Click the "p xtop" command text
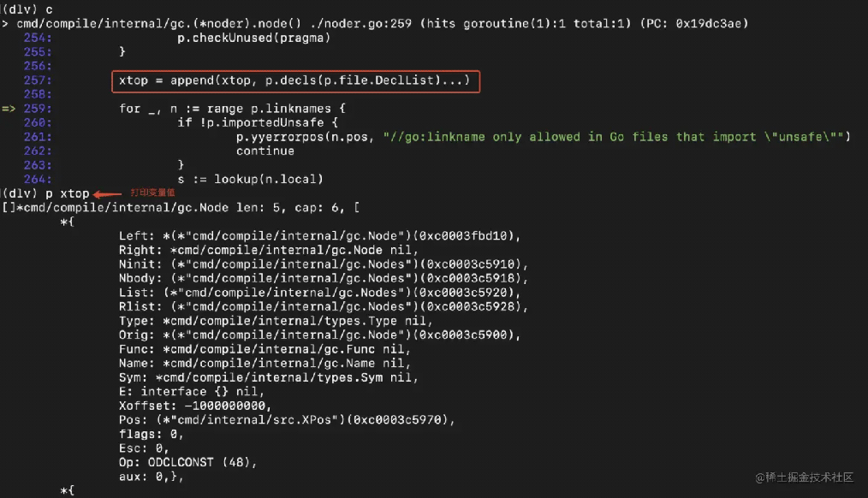The width and height of the screenshot is (868, 498). tap(68, 193)
